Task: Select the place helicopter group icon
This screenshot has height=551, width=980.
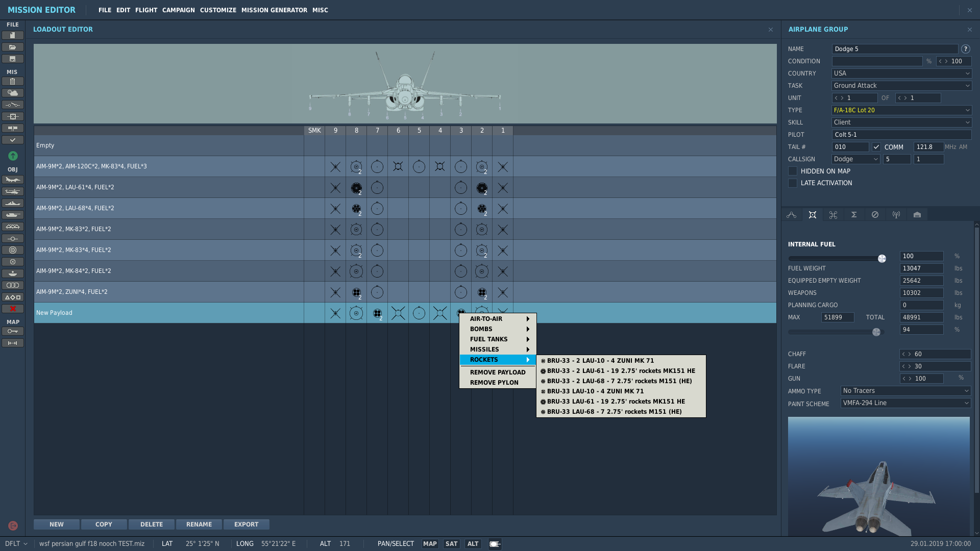Action: point(13,191)
